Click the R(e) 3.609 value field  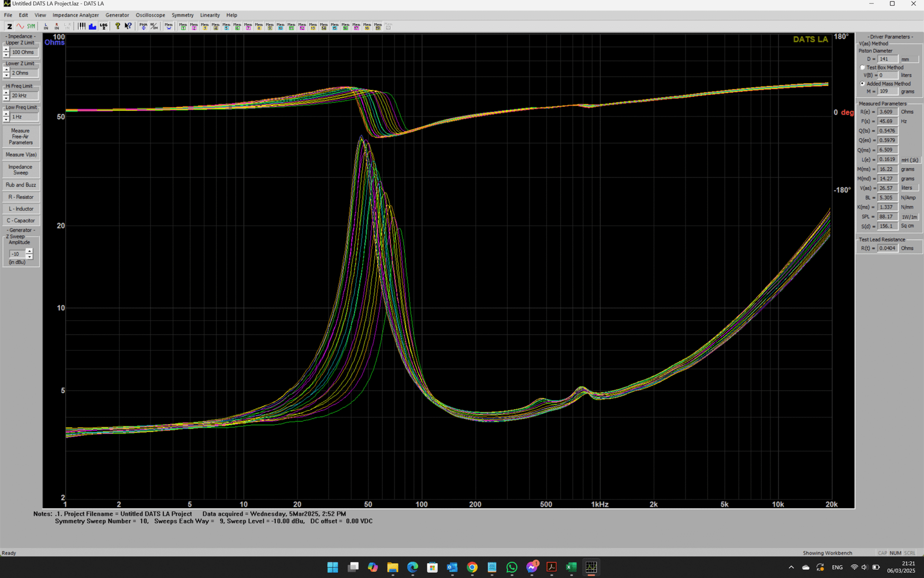[888, 112]
